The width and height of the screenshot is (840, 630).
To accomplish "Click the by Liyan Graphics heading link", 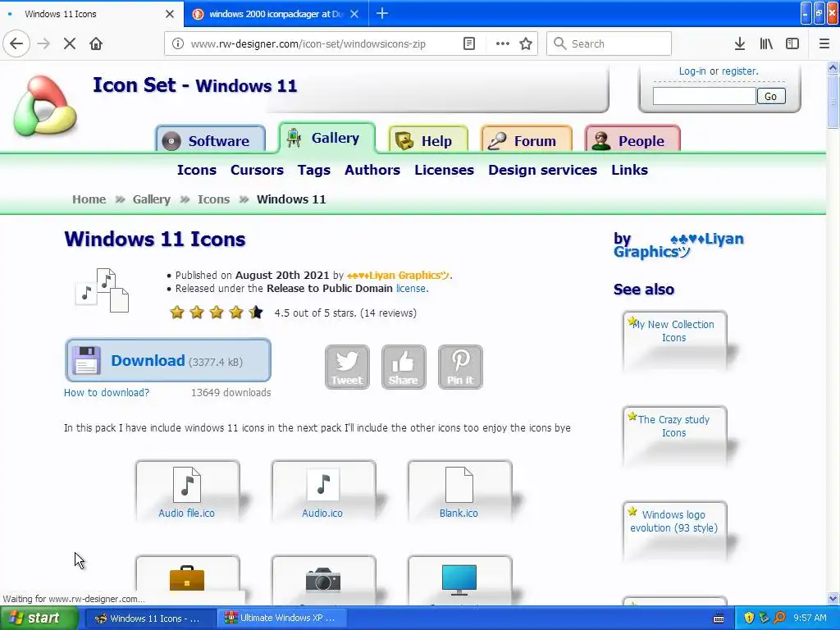I will coord(678,245).
